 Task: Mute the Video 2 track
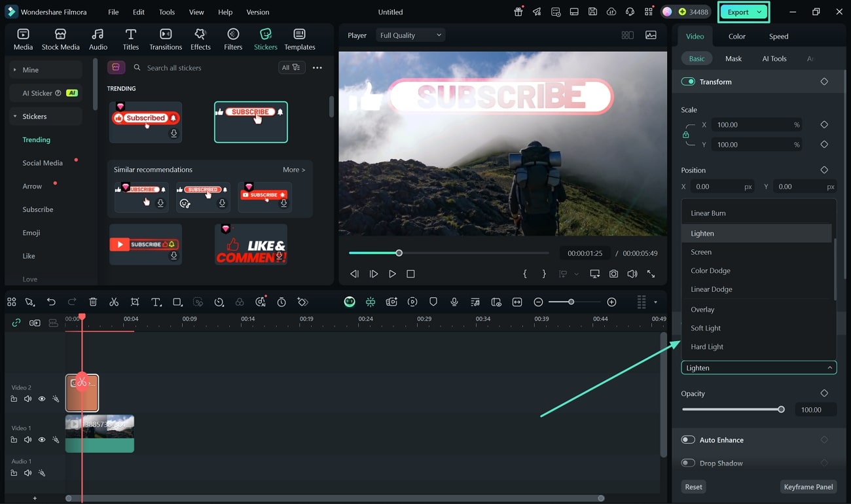(28, 399)
